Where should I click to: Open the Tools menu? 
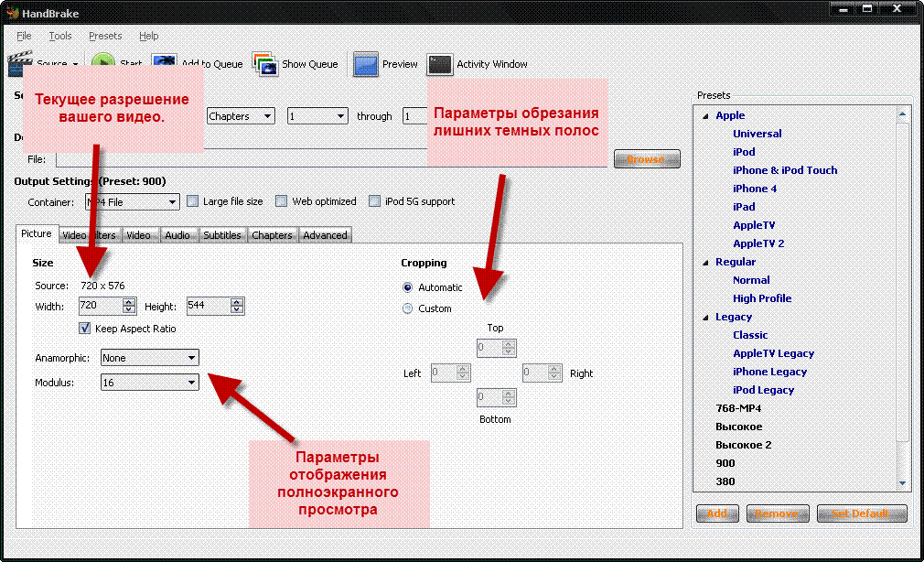coord(60,36)
